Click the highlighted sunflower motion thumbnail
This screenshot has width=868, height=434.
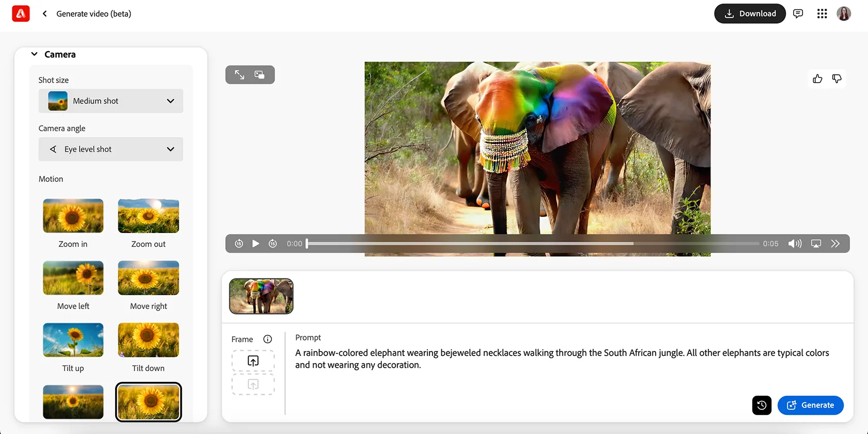(148, 402)
